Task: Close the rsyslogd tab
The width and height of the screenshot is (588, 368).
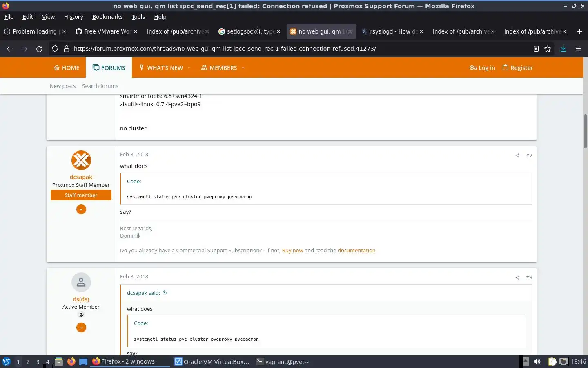Action: click(421, 31)
